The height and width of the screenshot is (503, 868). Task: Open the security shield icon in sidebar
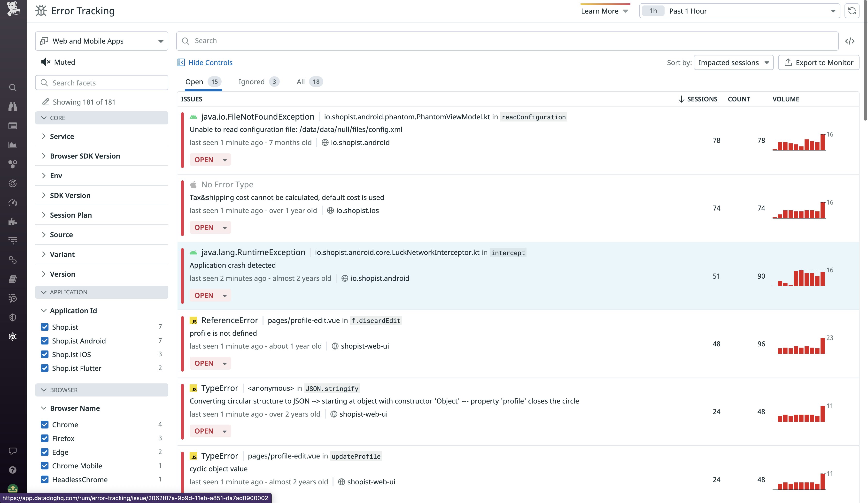(13, 317)
